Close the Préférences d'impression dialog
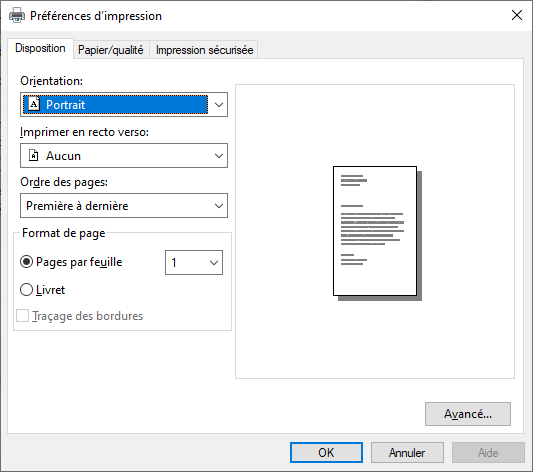Viewport: 533px width, 472px height. (517, 15)
